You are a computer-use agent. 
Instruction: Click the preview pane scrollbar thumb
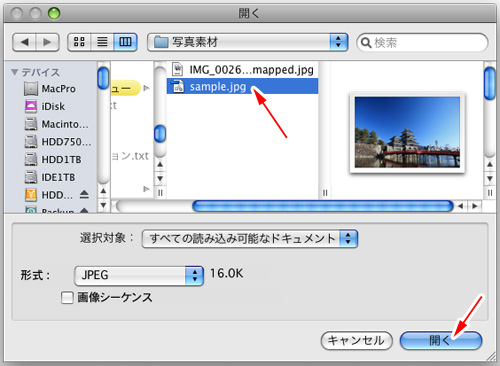point(490,83)
